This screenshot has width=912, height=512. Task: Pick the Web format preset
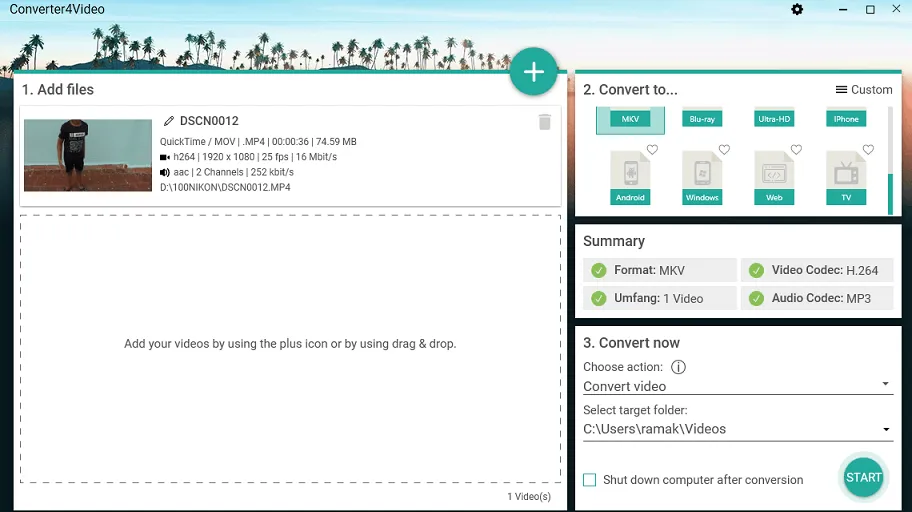[774, 177]
